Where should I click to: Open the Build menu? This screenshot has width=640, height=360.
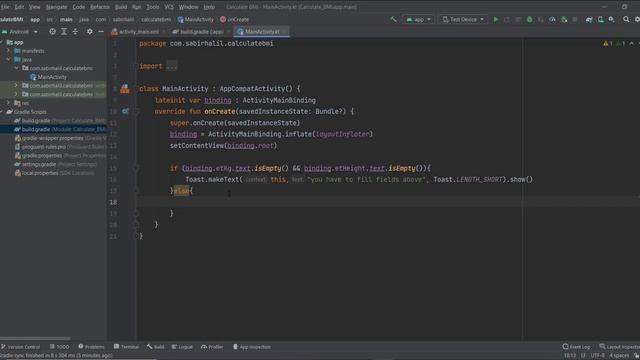click(121, 7)
